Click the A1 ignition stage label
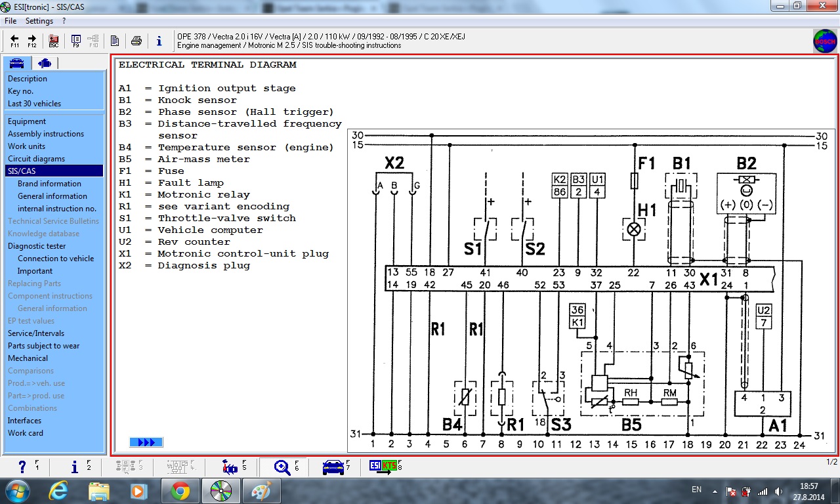Screen dimensions: 840x504 coord(778,426)
